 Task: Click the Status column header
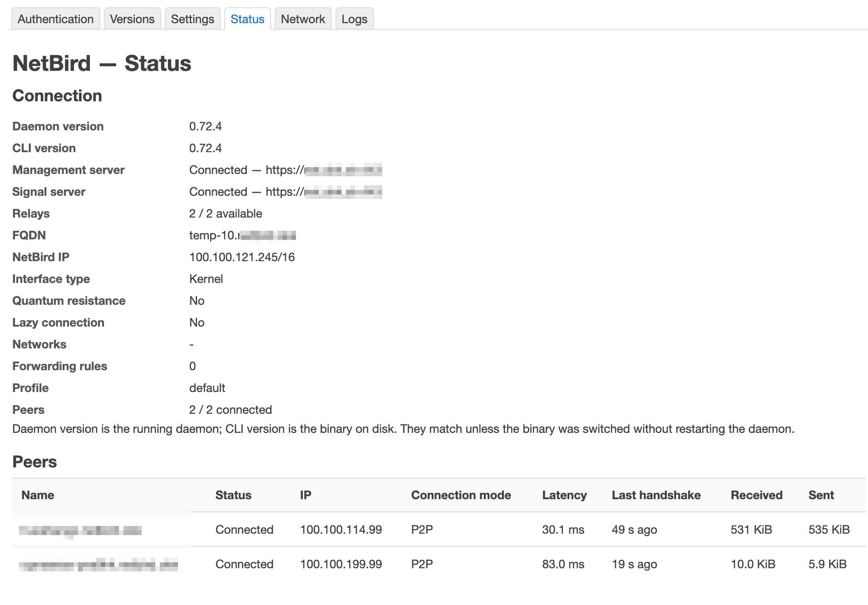[x=233, y=495]
